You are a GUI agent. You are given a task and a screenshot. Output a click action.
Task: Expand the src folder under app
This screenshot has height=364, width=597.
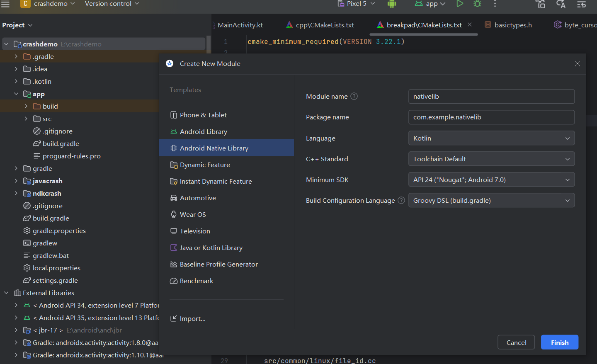26,119
